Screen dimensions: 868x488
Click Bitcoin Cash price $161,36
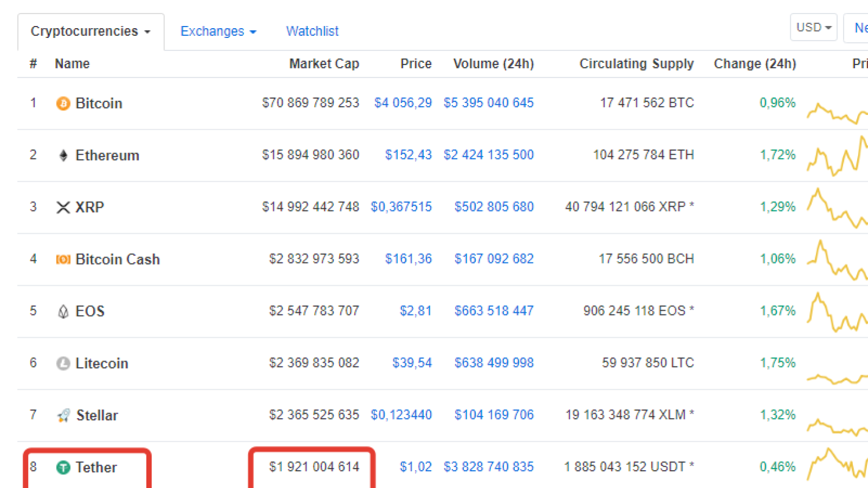(x=409, y=259)
